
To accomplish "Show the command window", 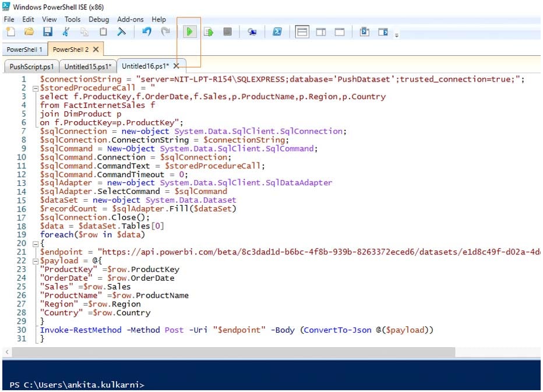I will (x=364, y=32).
